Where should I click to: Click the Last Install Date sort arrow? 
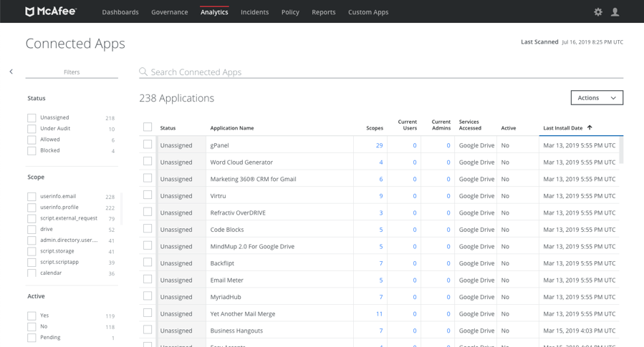click(590, 127)
